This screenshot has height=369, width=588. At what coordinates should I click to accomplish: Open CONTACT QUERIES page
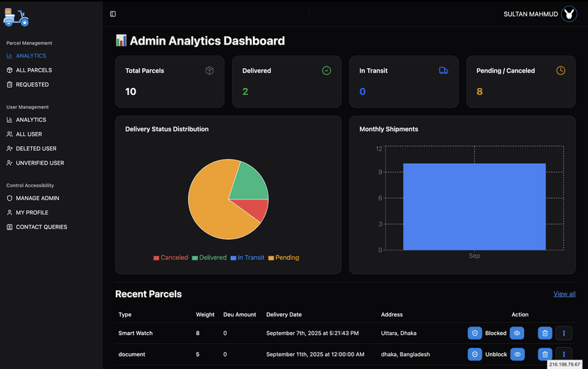pyautogui.click(x=41, y=227)
